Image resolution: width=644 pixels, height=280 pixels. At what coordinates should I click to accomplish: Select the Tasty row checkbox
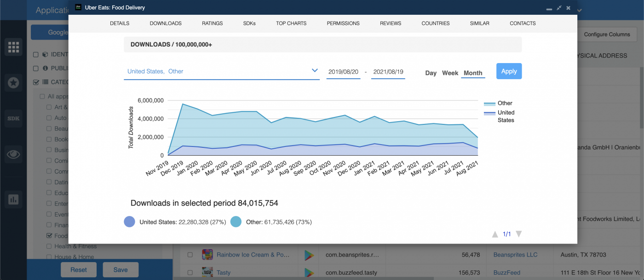coord(190,273)
